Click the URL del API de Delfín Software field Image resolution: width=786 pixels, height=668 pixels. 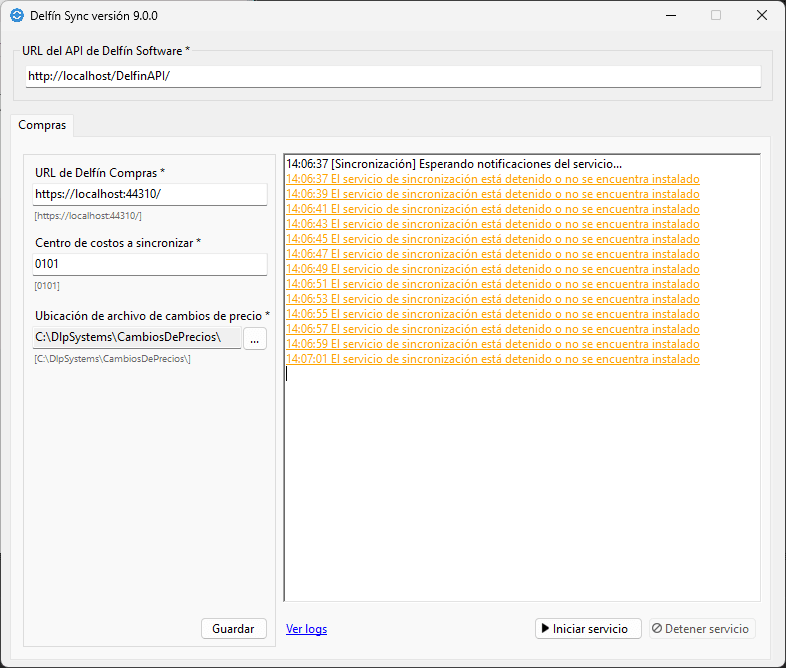[393, 77]
